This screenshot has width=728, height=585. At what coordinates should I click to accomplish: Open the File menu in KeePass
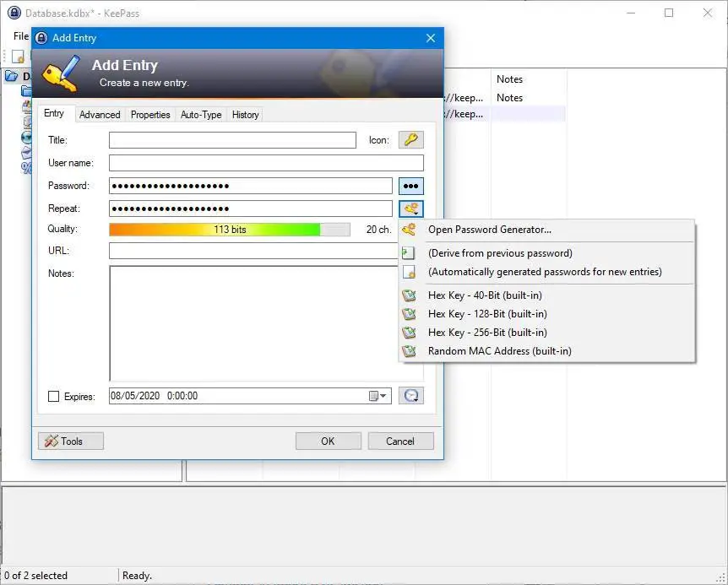coord(21,36)
